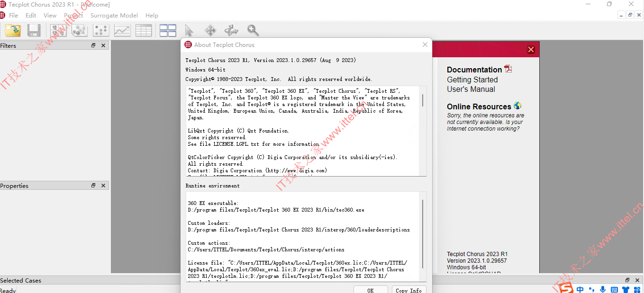Viewport: 644px width, 293px height.
Task: Close the Welcome panel with red X
Action: click(531, 50)
